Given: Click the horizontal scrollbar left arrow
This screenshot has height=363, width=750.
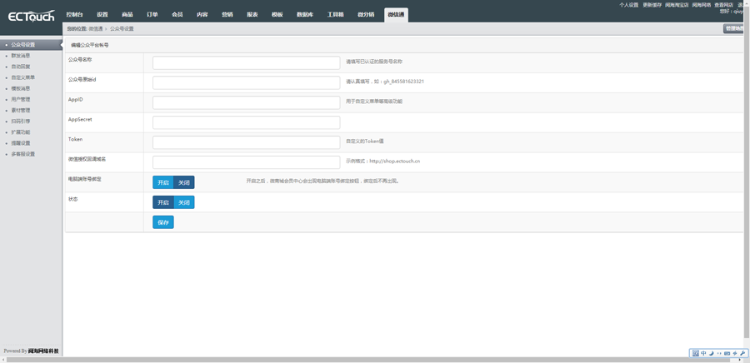Looking at the screenshot, I should coord(3,360).
